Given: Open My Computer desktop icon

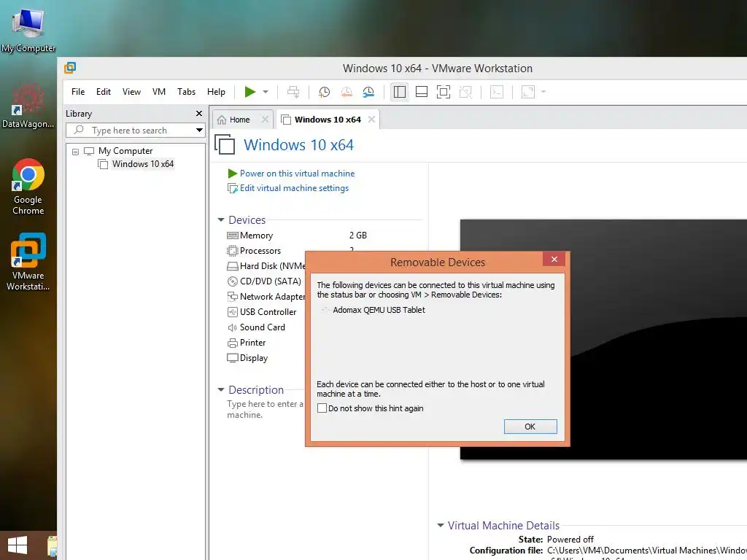Looking at the screenshot, I should pos(28,29).
